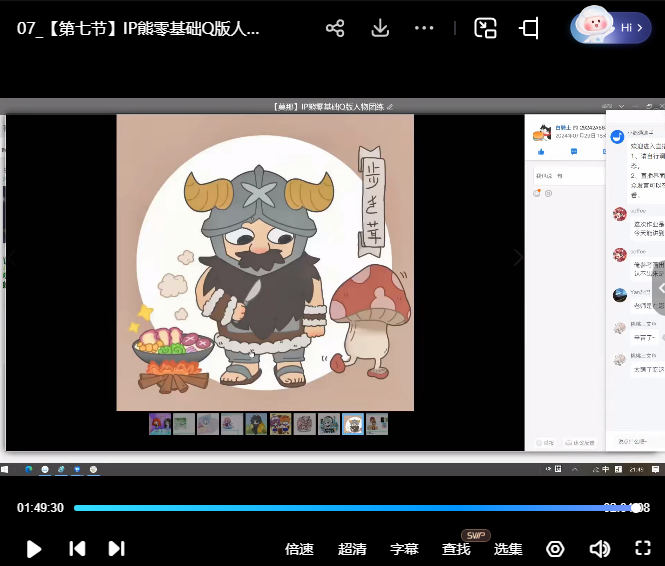This screenshot has height=566, width=665.
Task: Enter fullscreen mode
Action: 643,548
